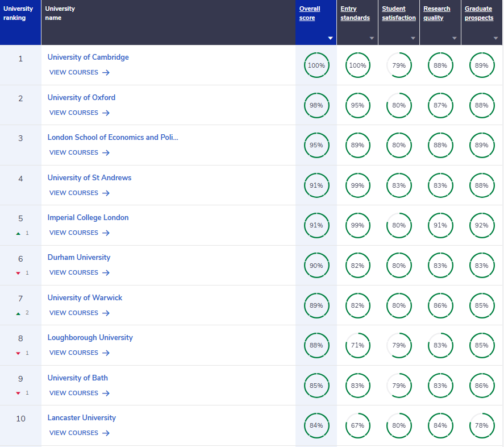Click Bath's 85% overall score circle

pos(316,386)
